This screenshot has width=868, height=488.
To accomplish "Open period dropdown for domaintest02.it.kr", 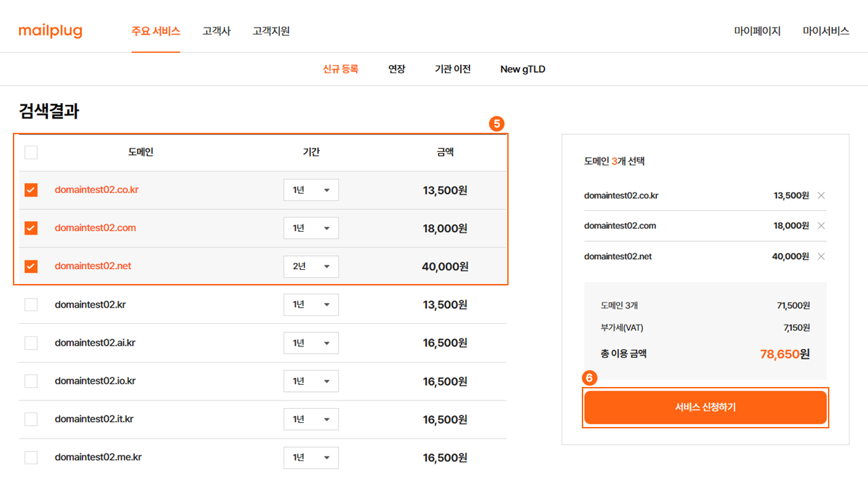I will (x=311, y=420).
